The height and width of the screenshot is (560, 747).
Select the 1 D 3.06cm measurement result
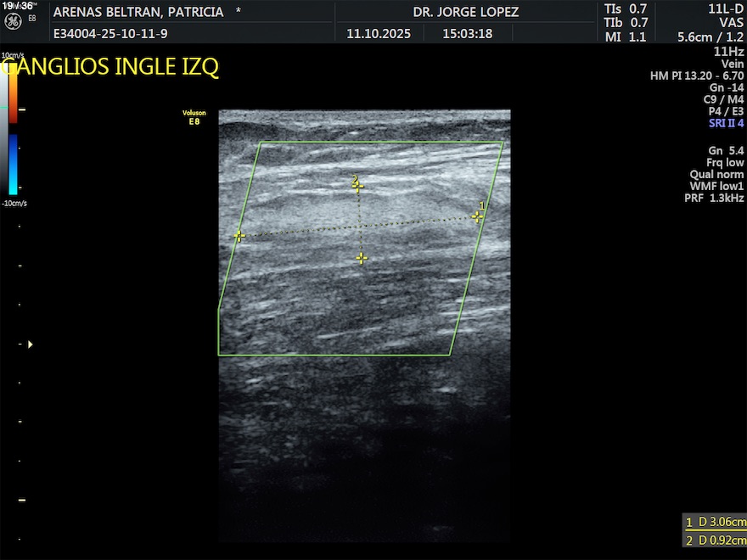pos(716,523)
